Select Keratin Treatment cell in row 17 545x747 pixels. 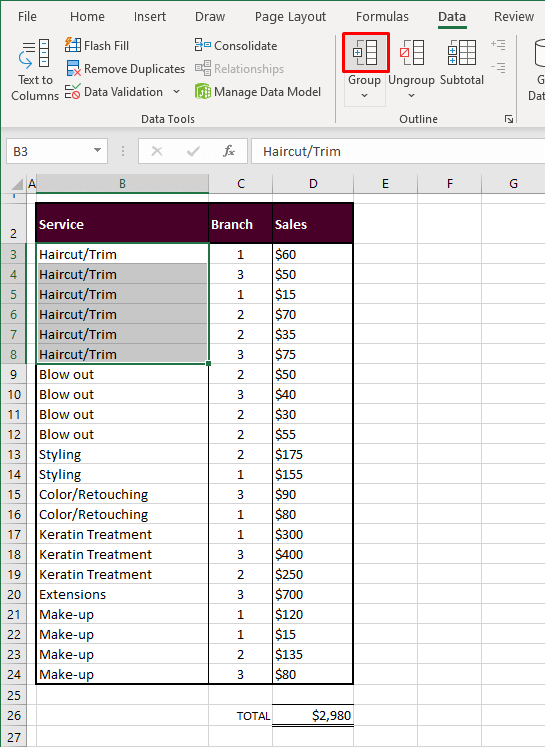[122, 535]
